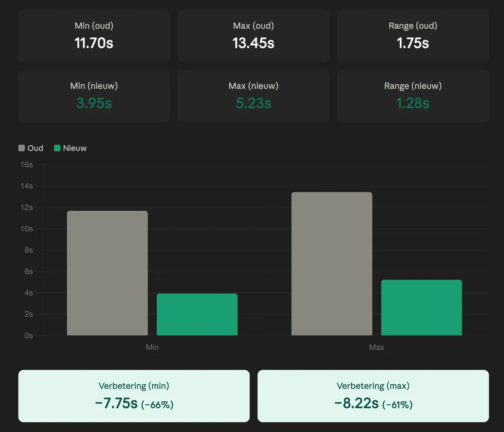This screenshot has width=504, height=432.
Task: Select the grey Oud bar for Min
Action: (x=108, y=273)
